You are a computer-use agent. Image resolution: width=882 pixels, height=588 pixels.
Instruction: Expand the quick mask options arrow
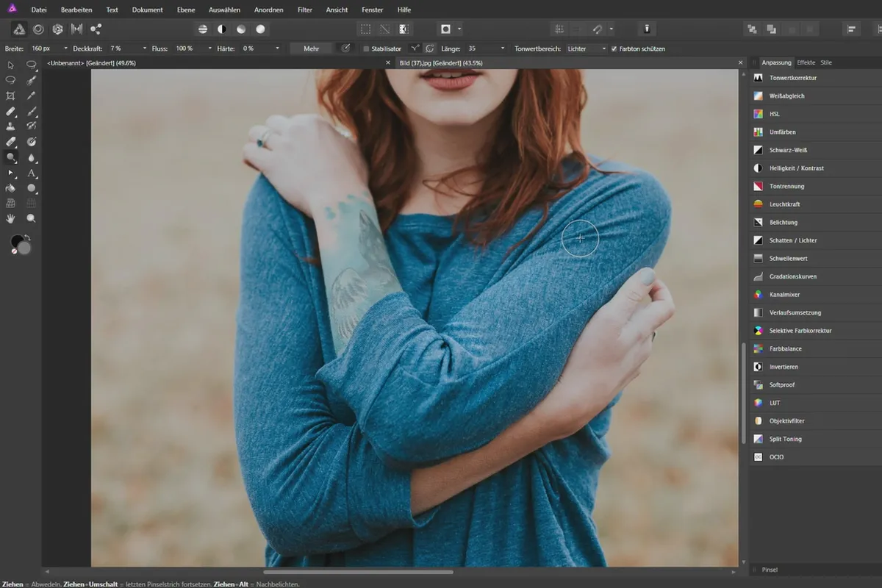pyautogui.click(x=459, y=29)
